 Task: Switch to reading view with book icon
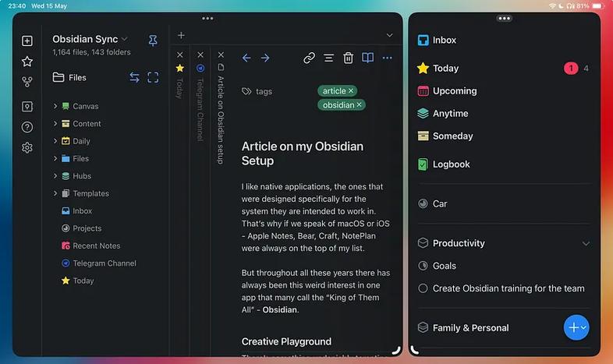click(367, 58)
